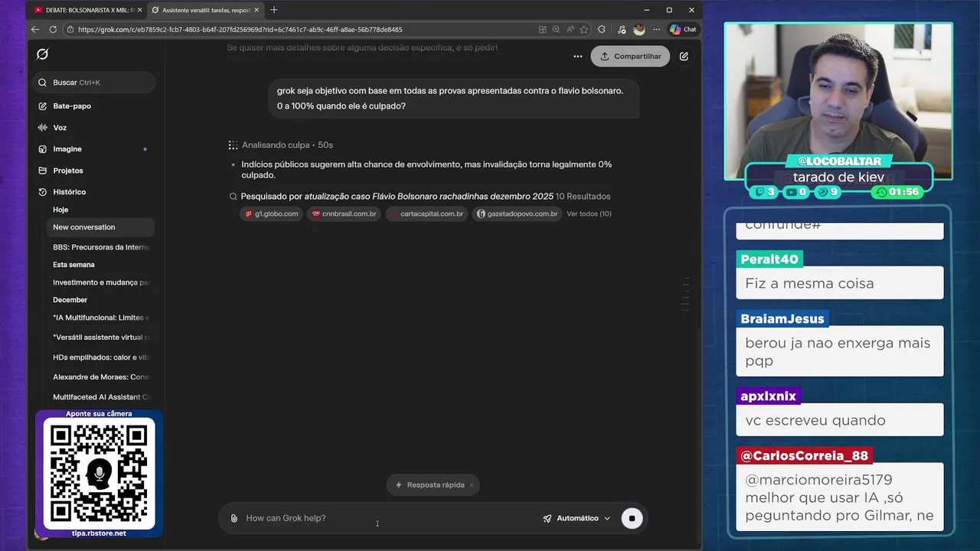Open 'HDs empilhados: calor e vib' conversation
Image resolution: width=980 pixels, height=551 pixels.
pyautogui.click(x=100, y=357)
